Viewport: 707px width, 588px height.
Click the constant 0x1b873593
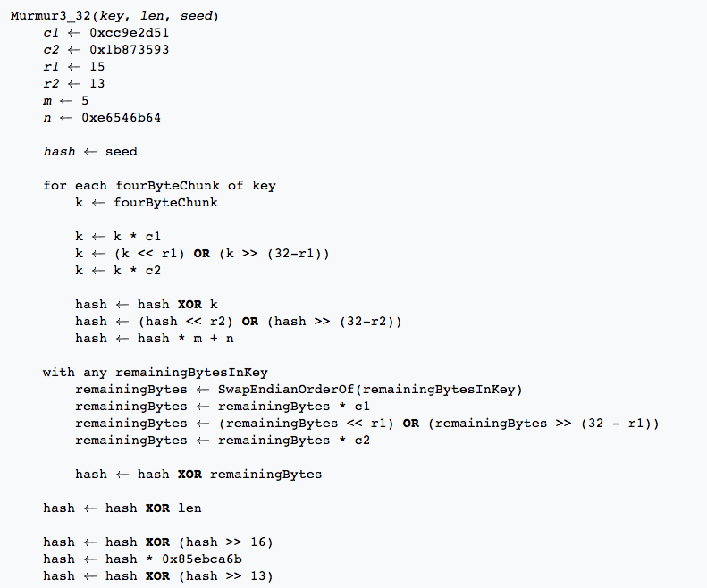pos(129,50)
